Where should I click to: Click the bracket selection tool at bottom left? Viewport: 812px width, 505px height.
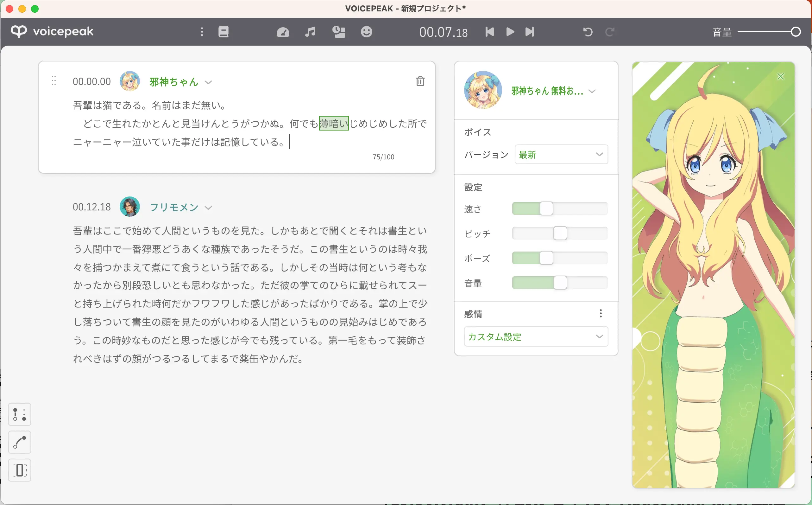[20, 470]
